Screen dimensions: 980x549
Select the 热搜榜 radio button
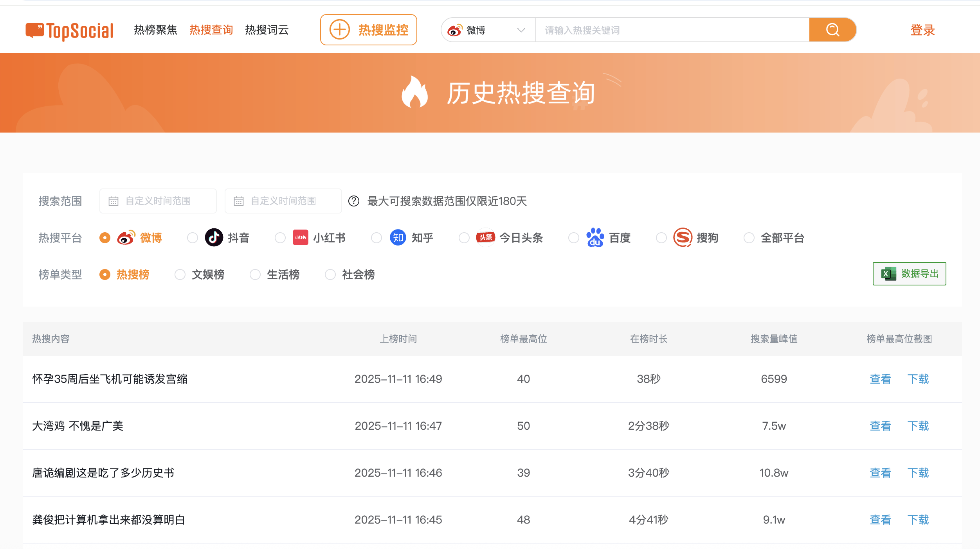105,274
